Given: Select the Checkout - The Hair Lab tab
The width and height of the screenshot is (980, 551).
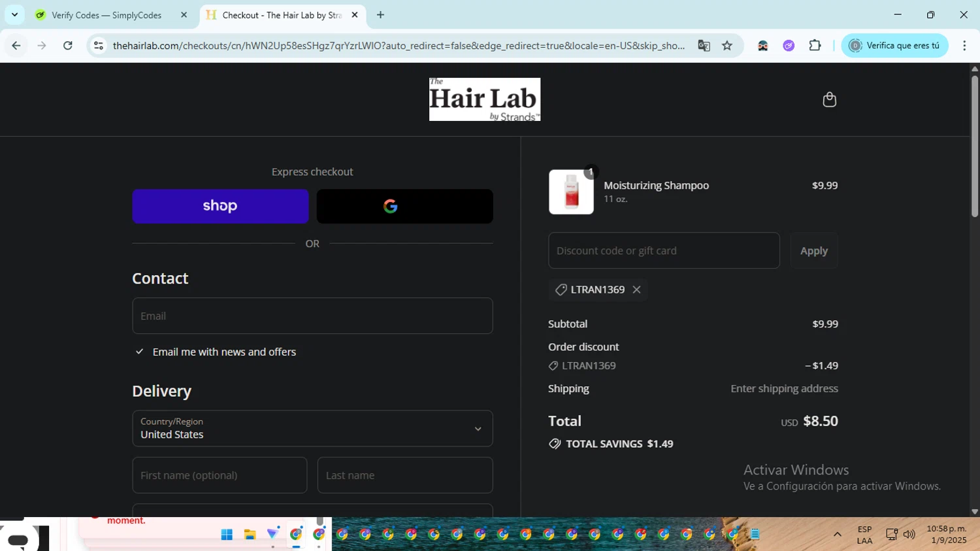Looking at the screenshot, I should point(282,15).
